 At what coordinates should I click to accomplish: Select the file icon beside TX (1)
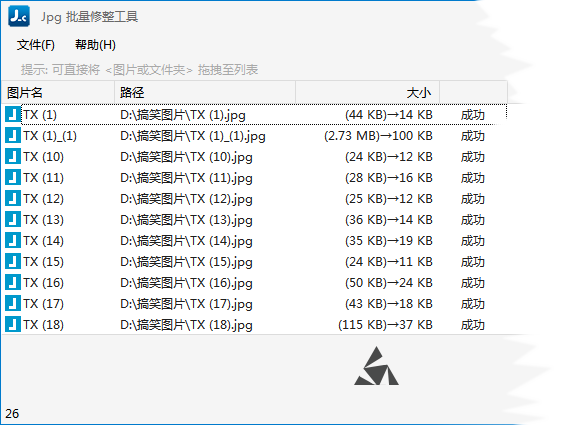tap(13, 115)
